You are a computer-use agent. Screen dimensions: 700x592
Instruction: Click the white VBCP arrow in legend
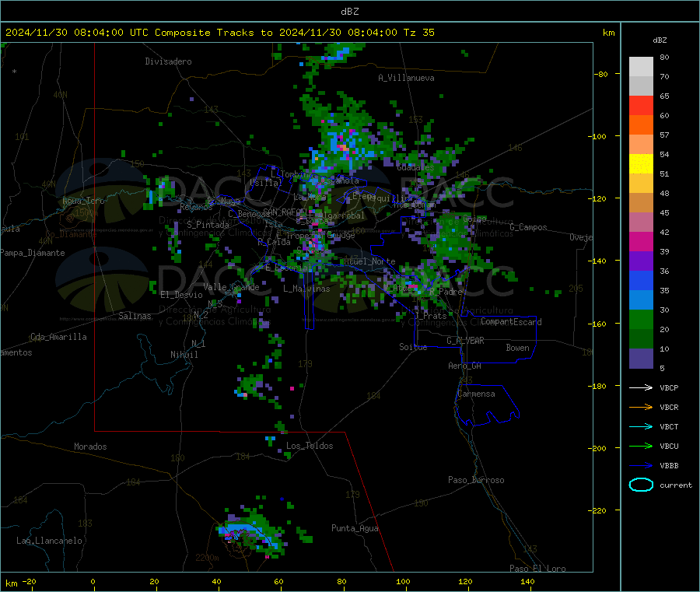pyautogui.click(x=641, y=387)
